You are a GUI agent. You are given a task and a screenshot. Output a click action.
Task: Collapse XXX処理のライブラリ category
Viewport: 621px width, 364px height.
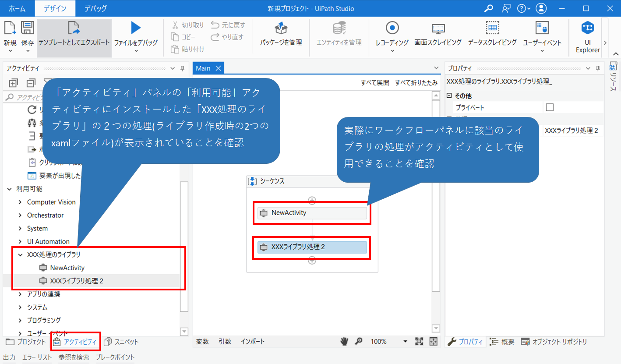pyautogui.click(x=20, y=254)
